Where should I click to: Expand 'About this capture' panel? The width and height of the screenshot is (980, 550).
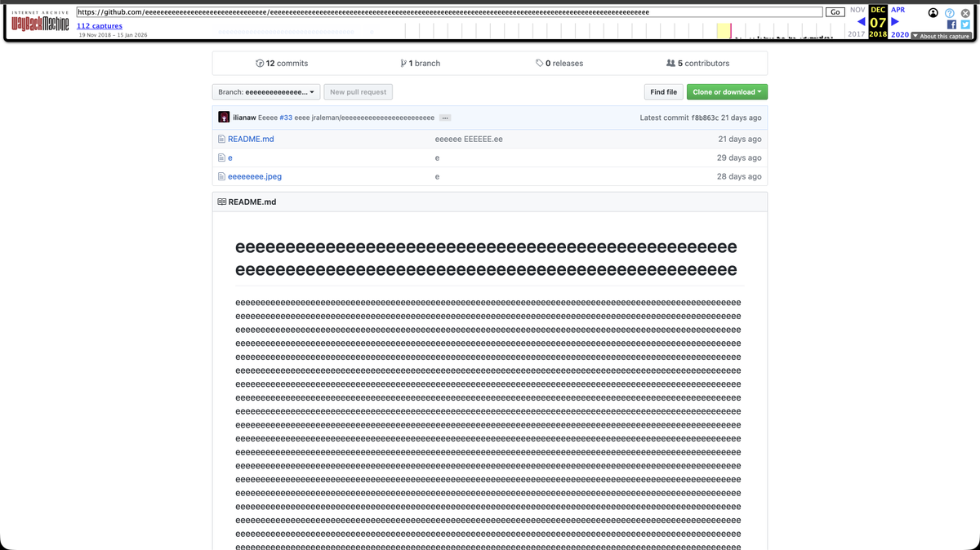pyautogui.click(x=941, y=36)
